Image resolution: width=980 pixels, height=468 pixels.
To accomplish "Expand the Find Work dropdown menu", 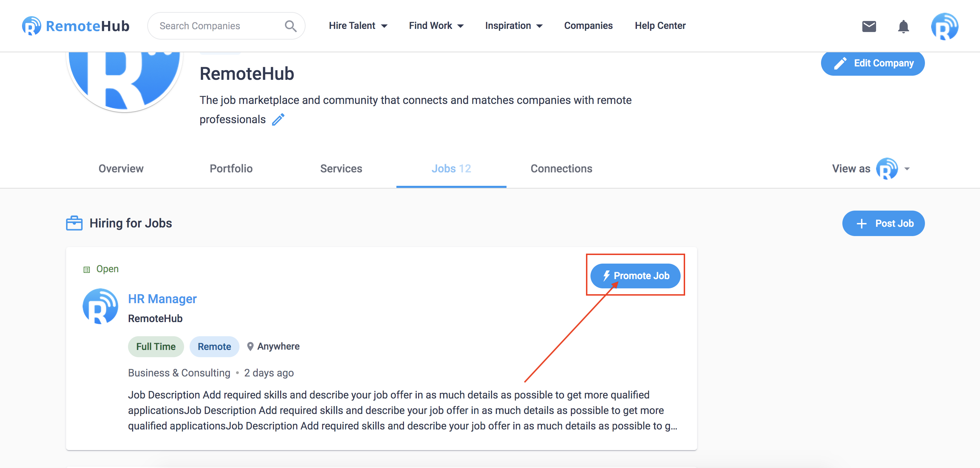I will pyautogui.click(x=436, y=25).
